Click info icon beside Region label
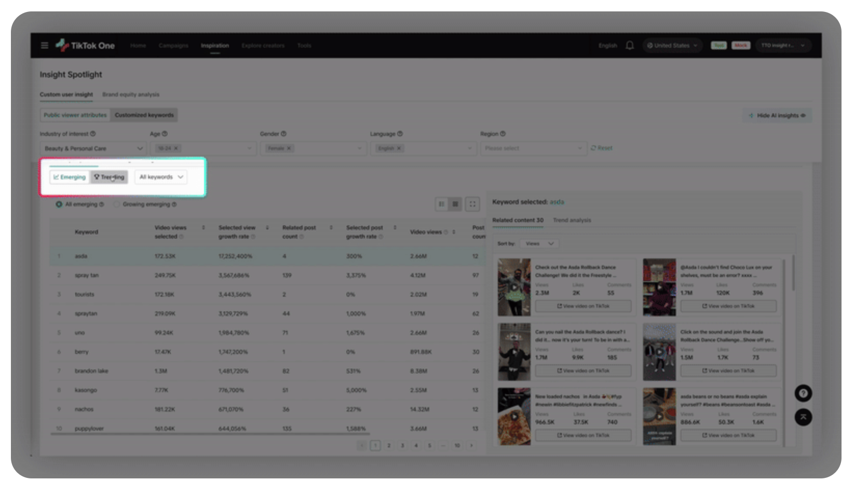 pyautogui.click(x=503, y=134)
